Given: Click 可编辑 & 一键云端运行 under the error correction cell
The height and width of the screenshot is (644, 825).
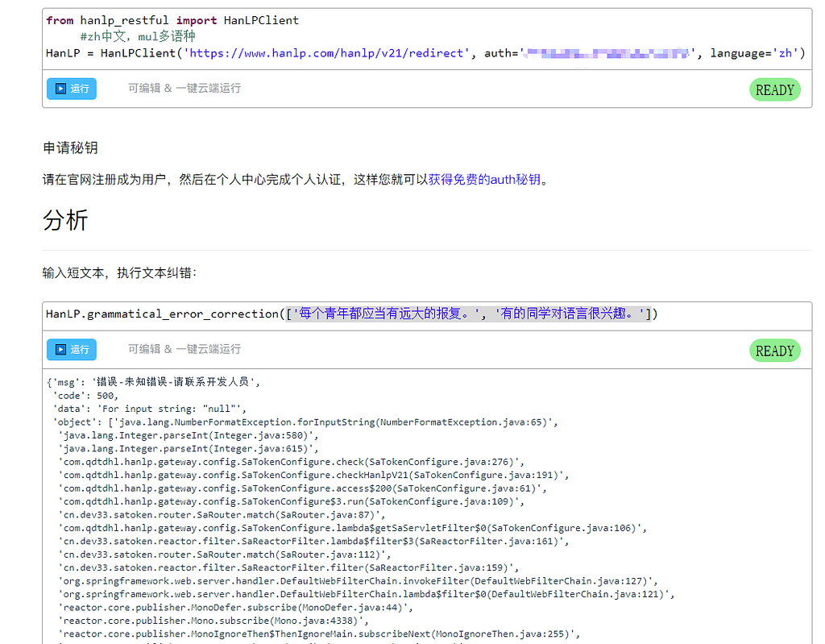Looking at the screenshot, I should (x=184, y=350).
